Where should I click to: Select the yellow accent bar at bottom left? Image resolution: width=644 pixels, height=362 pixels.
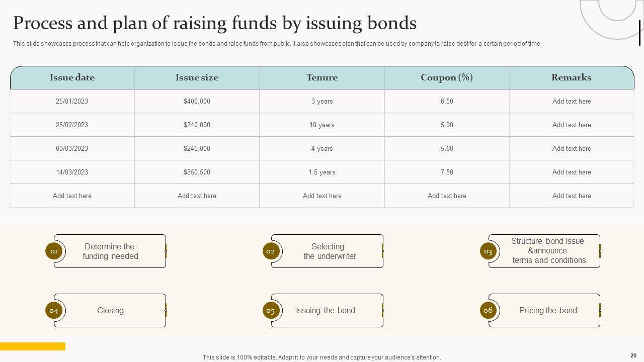(33, 346)
